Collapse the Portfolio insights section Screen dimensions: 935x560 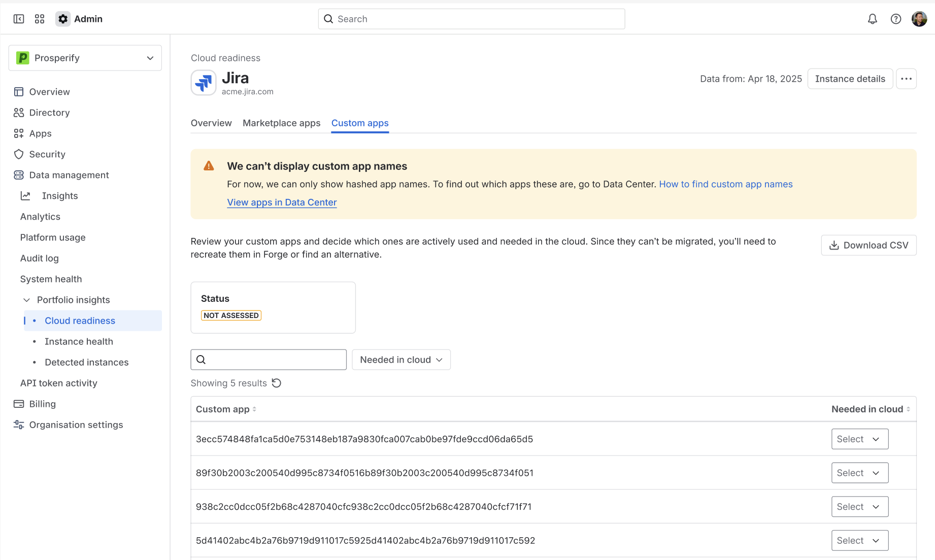click(x=26, y=300)
